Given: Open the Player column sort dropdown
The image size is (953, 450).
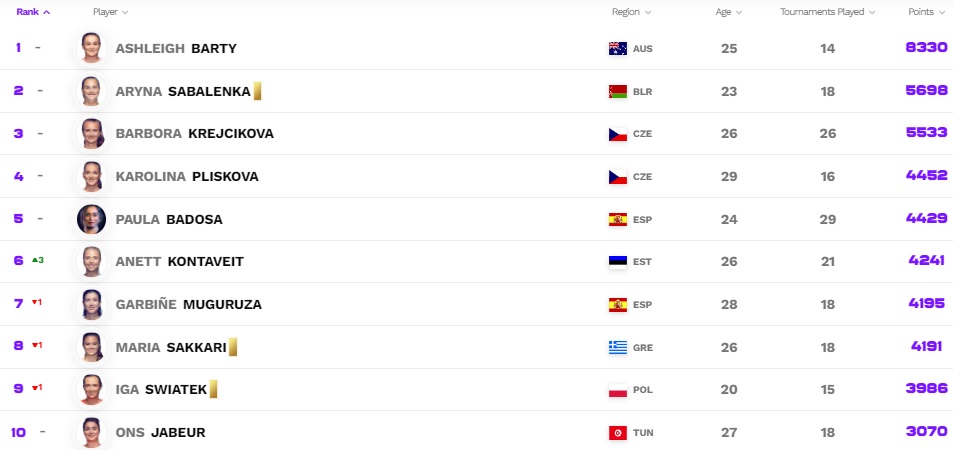Looking at the screenshot, I should [x=110, y=12].
